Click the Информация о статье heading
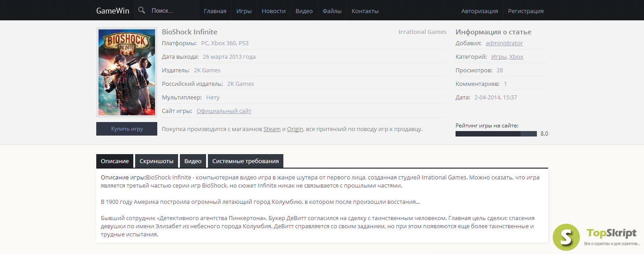The height and width of the screenshot is (254, 644). pos(494,32)
